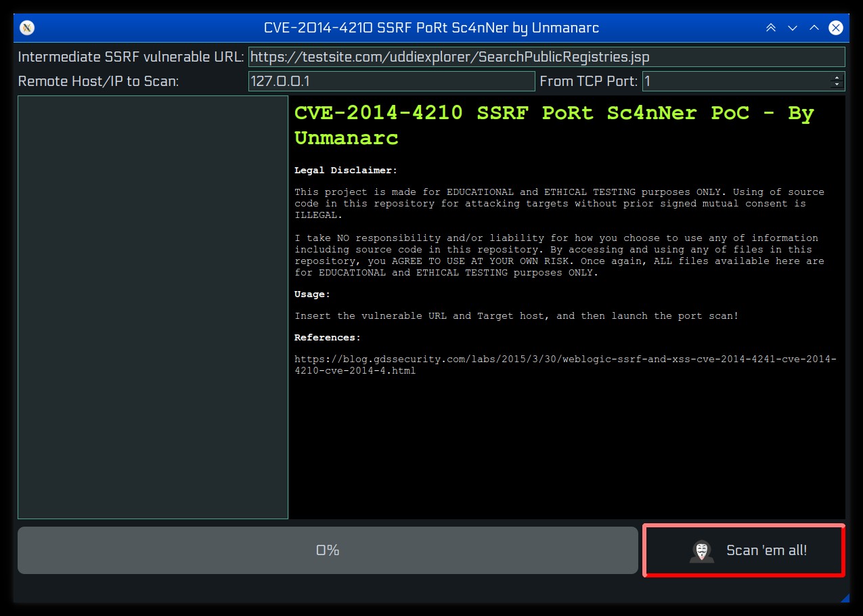The height and width of the screenshot is (616, 863).
Task: Click the 'References:' heading
Action: tap(328, 337)
